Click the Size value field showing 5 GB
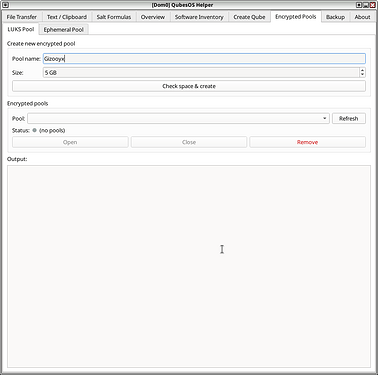 coord(201,72)
